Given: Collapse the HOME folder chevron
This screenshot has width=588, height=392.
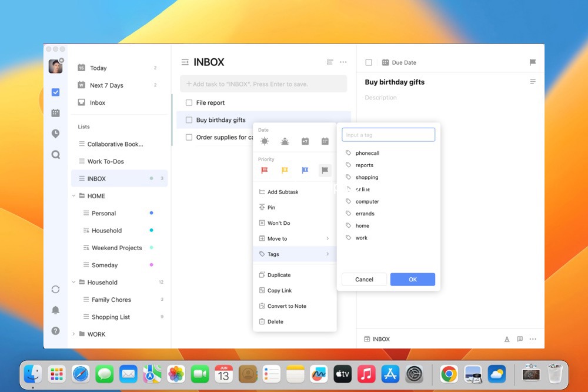Looking at the screenshot, I should pos(73,195).
